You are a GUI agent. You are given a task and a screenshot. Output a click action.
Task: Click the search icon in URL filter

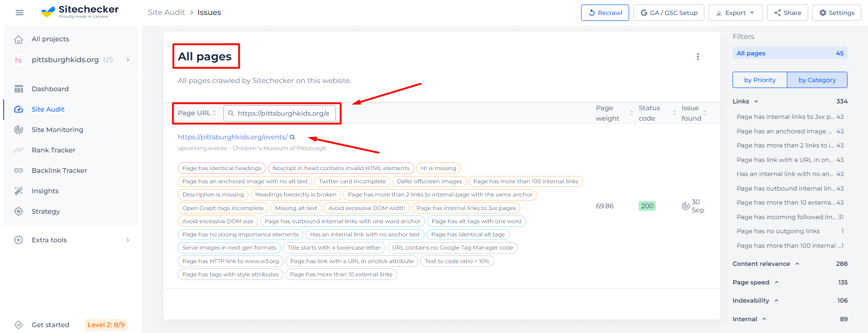pyautogui.click(x=231, y=113)
